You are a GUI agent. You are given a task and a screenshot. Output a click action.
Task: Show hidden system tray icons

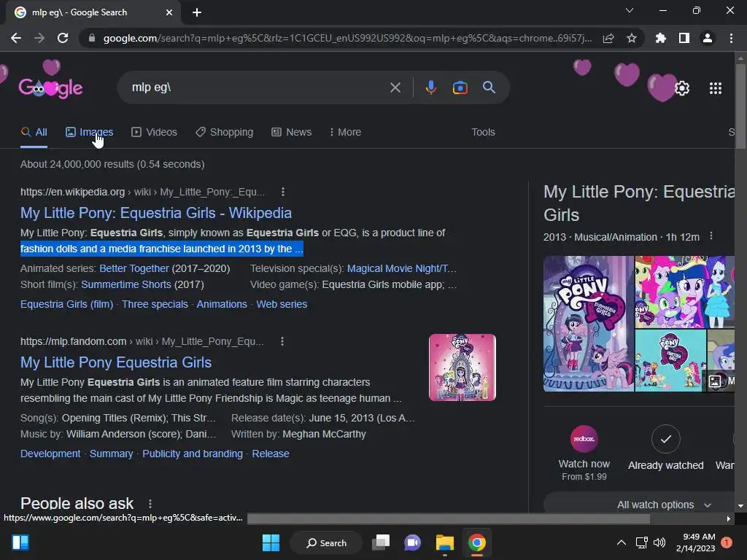tap(622, 542)
